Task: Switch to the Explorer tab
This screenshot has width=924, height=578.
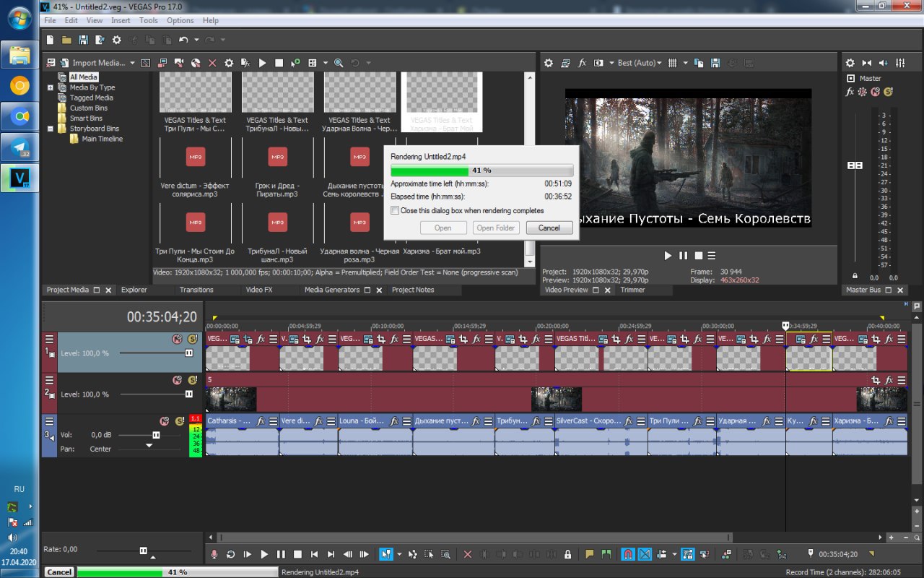Action: coord(134,290)
